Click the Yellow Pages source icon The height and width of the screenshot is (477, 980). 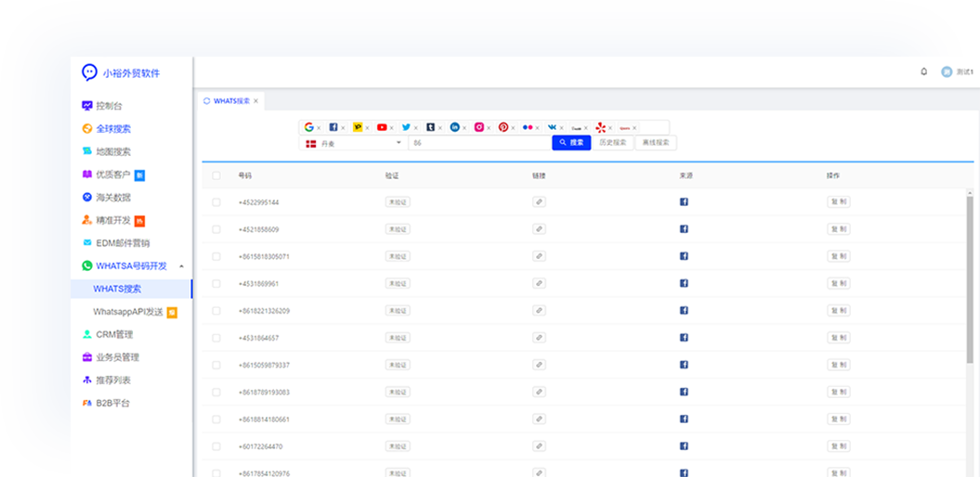[x=358, y=127]
